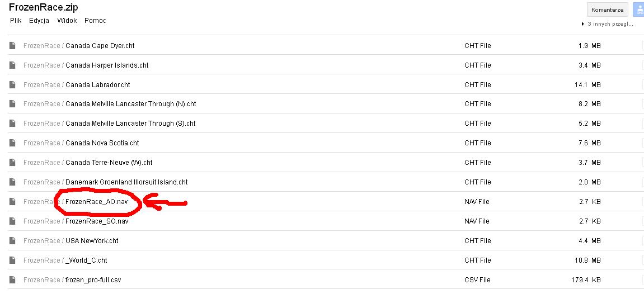Click the blue share icon at top right
Viewport: 644px width, 294px height.
[x=638, y=10]
